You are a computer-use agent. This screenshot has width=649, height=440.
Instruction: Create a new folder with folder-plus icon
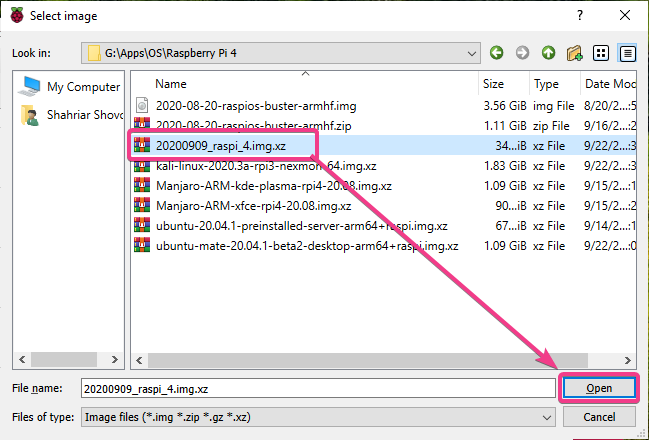click(574, 53)
